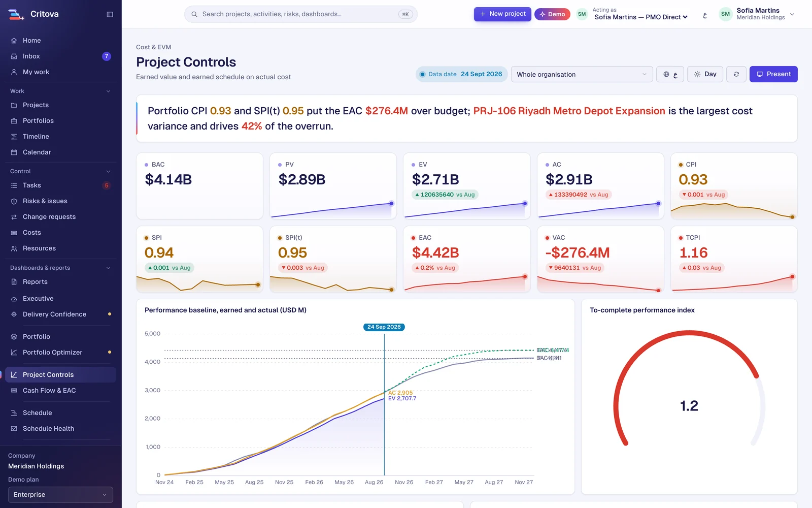812x508 pixels.
Task: Click the SPI 0.94 value
Action: click(x=159, y=253)
